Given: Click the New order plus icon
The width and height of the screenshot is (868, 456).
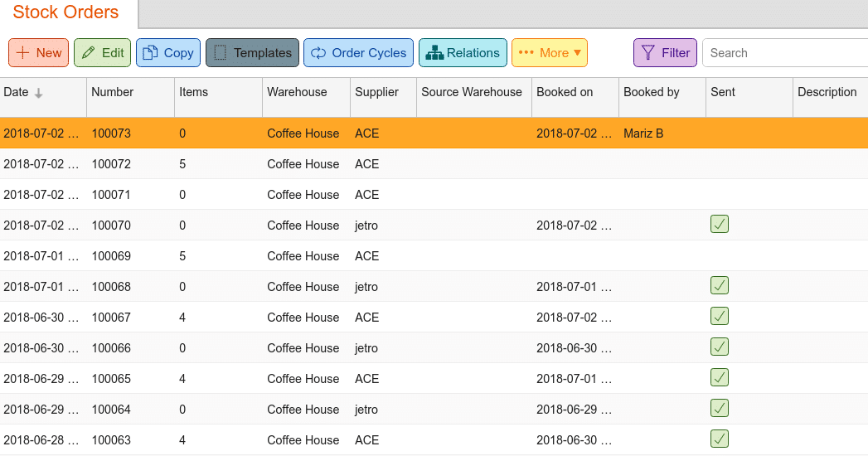Looking at the screenshot, I should pos(22,53).
